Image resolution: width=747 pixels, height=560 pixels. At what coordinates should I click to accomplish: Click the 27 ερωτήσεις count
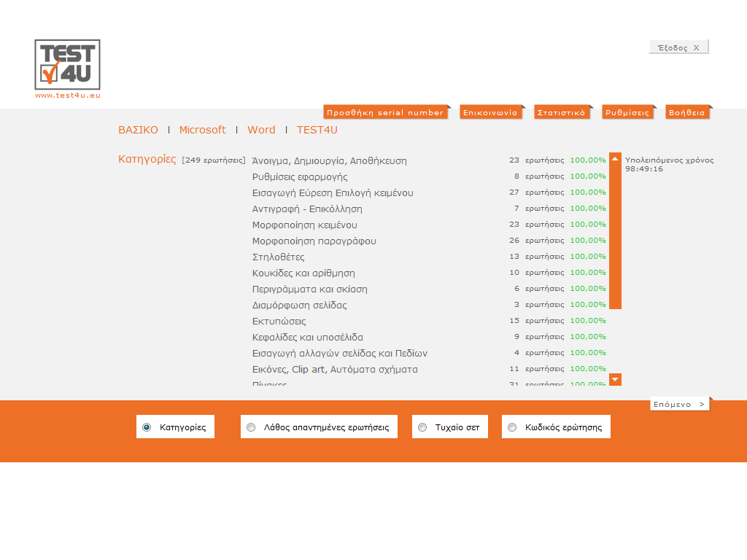(x=536, y=192)
